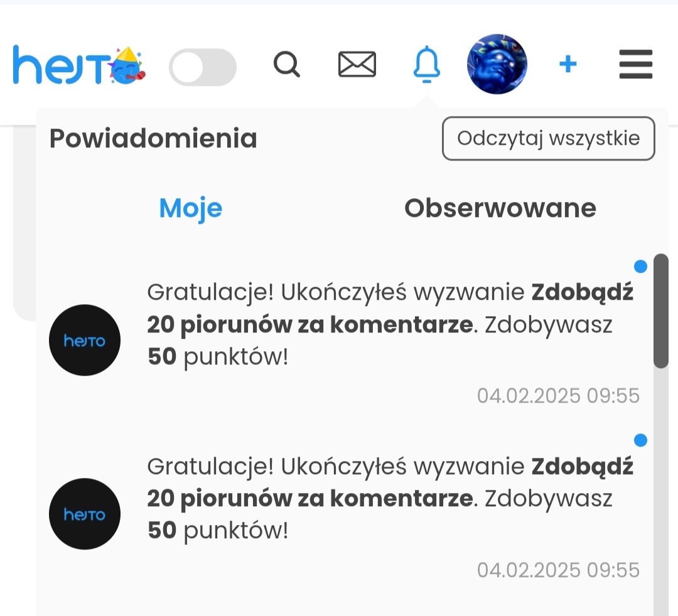Switch to the "Obserwowane" tab

500,208
